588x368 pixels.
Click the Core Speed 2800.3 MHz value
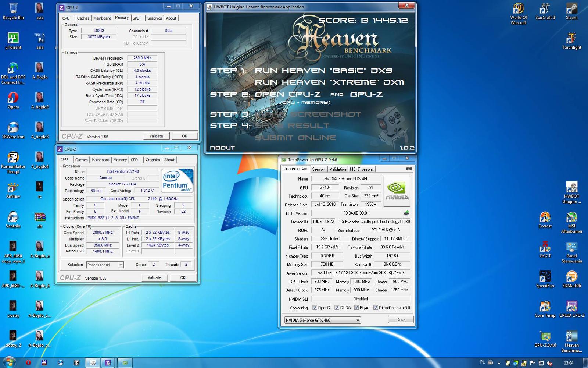coord(103,233)
